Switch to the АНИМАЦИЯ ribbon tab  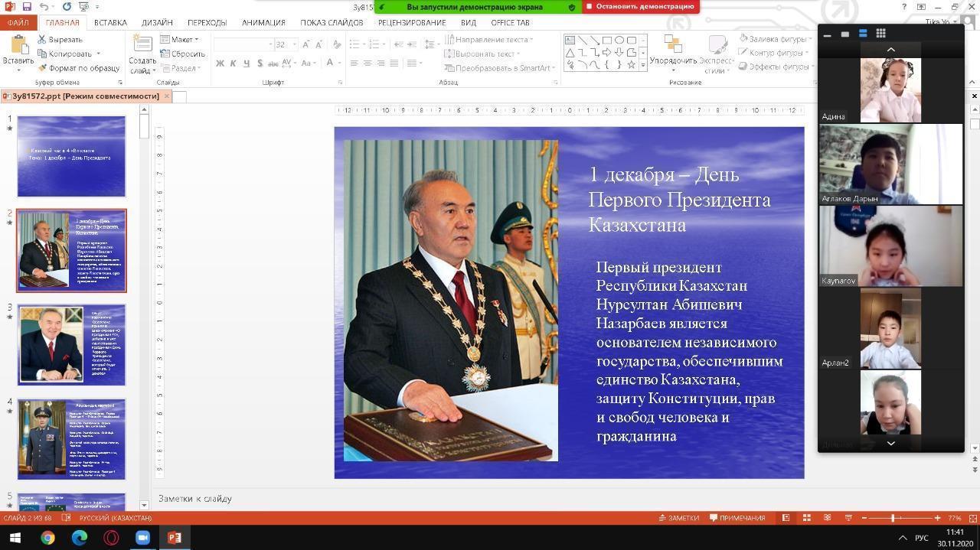coord(263,23)
